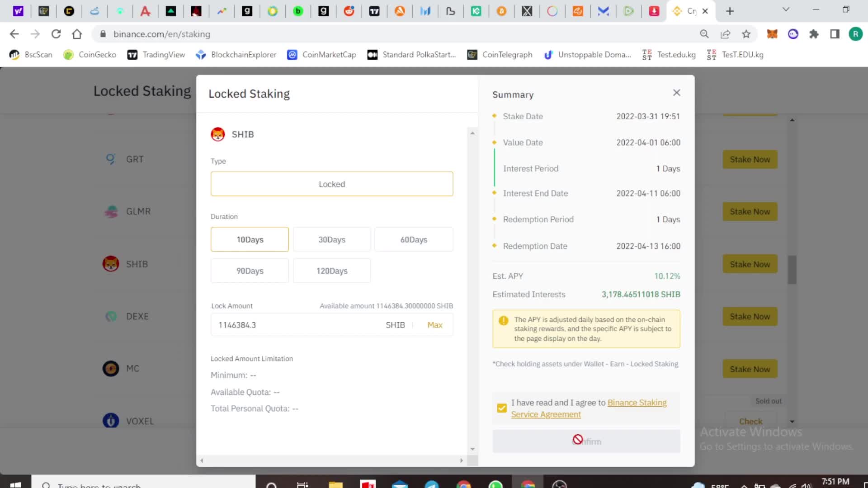The image size is (868, 488).
Task: Switch to the X (Twitter) browser tab
Action: (x=527, y=11)
